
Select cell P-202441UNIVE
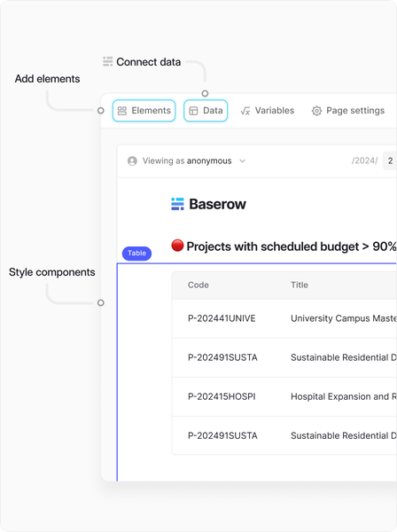tap(222, 318)
